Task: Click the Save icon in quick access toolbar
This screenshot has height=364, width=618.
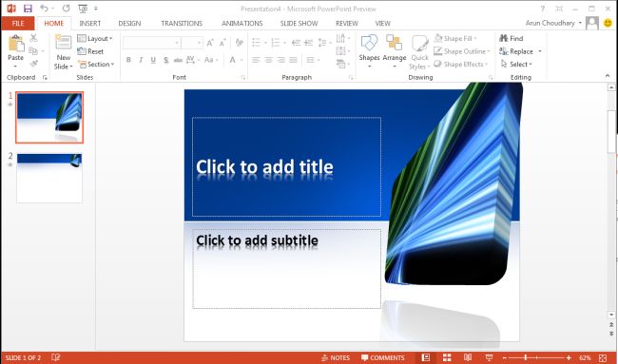Action: point(28,9)
